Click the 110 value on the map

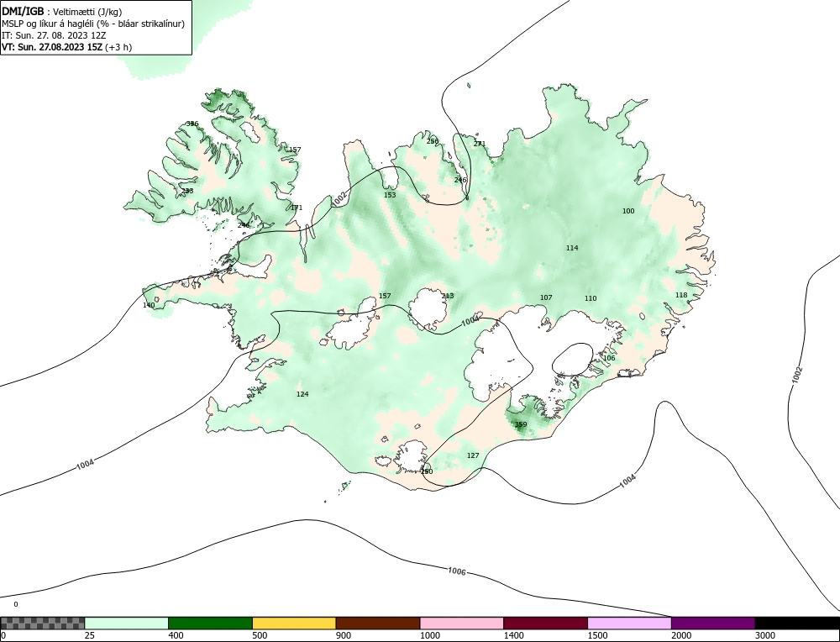[x=591, y=298]
